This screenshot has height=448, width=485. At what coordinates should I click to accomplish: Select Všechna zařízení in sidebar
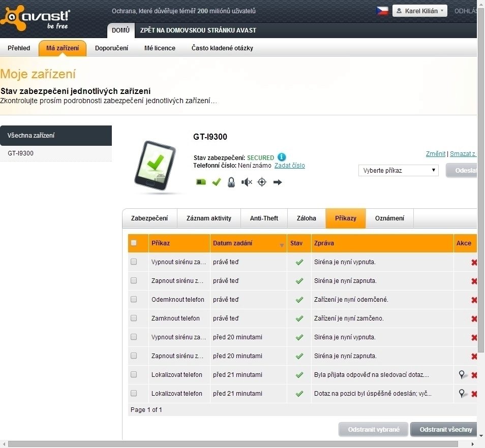(x=56, y=135)
